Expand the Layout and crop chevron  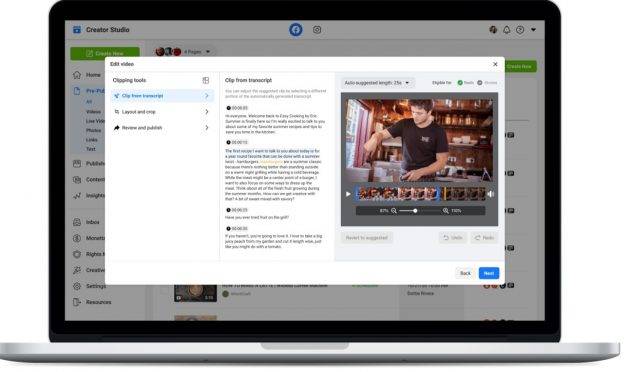[207, 112]
